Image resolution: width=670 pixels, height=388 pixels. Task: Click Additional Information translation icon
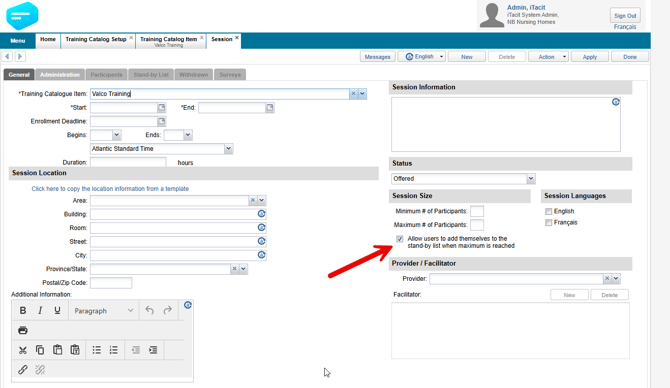pyautogui.click(x=188, y=305)
